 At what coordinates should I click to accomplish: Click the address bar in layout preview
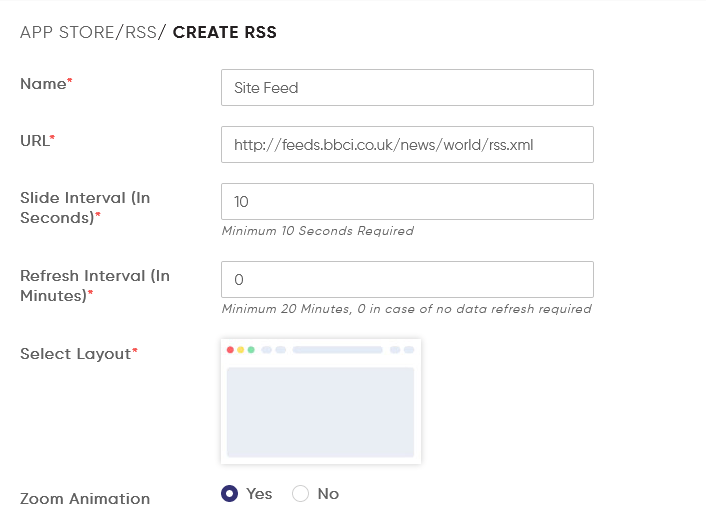(x=337, y=350)
